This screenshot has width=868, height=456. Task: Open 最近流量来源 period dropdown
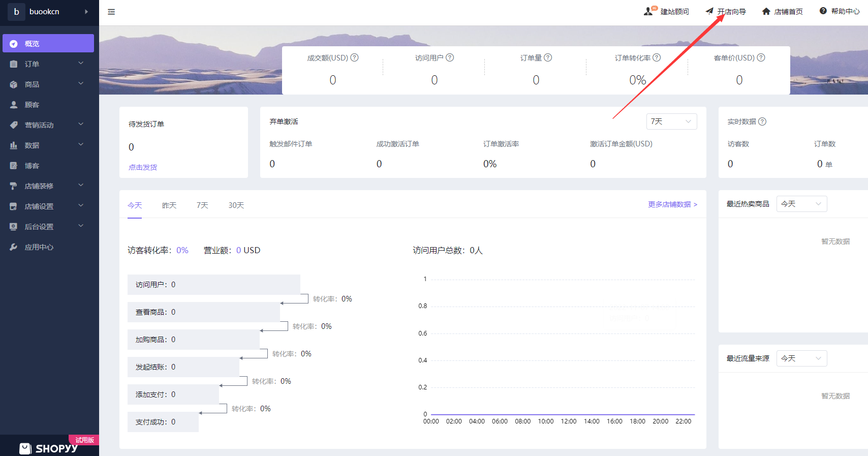pyautogui.click(x=801, y=358)
